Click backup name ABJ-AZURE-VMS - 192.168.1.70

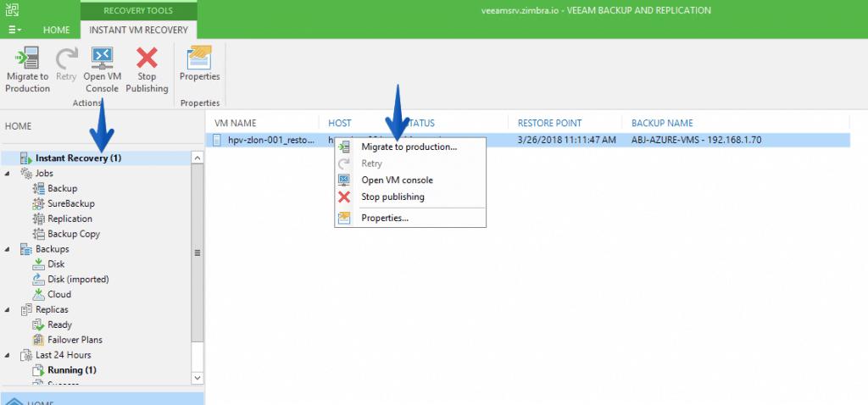(x=697, y=141)
